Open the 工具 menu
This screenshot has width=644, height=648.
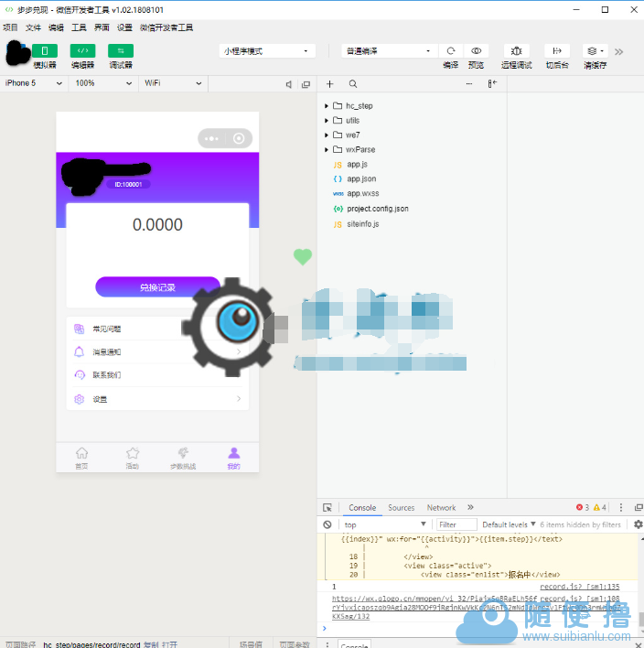[79, 27]
